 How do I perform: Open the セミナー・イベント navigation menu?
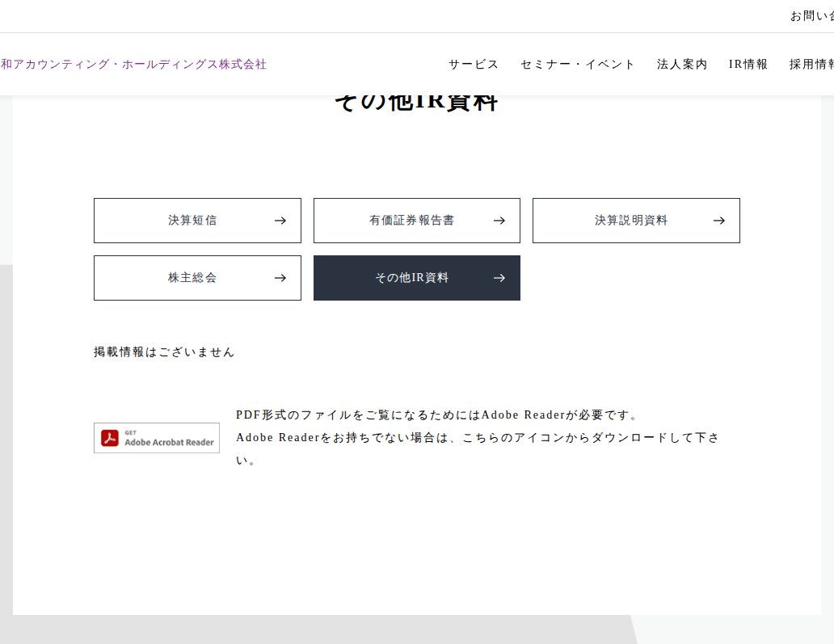coord(578,65)
